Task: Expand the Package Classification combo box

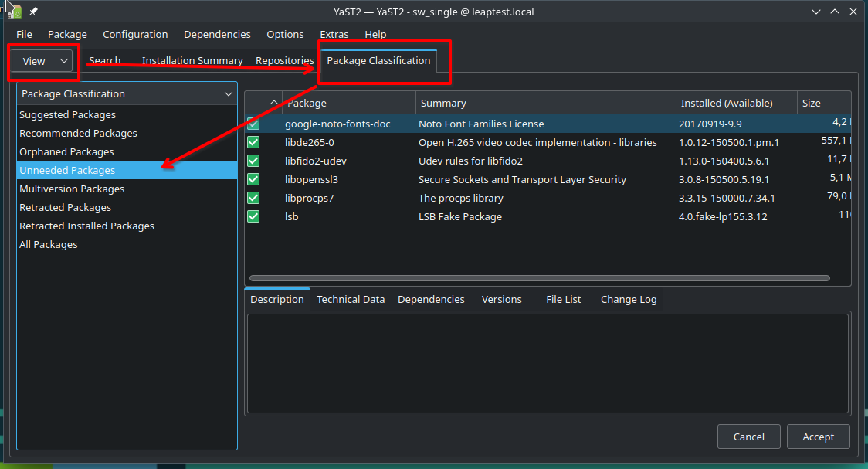Action: [127, 93]
